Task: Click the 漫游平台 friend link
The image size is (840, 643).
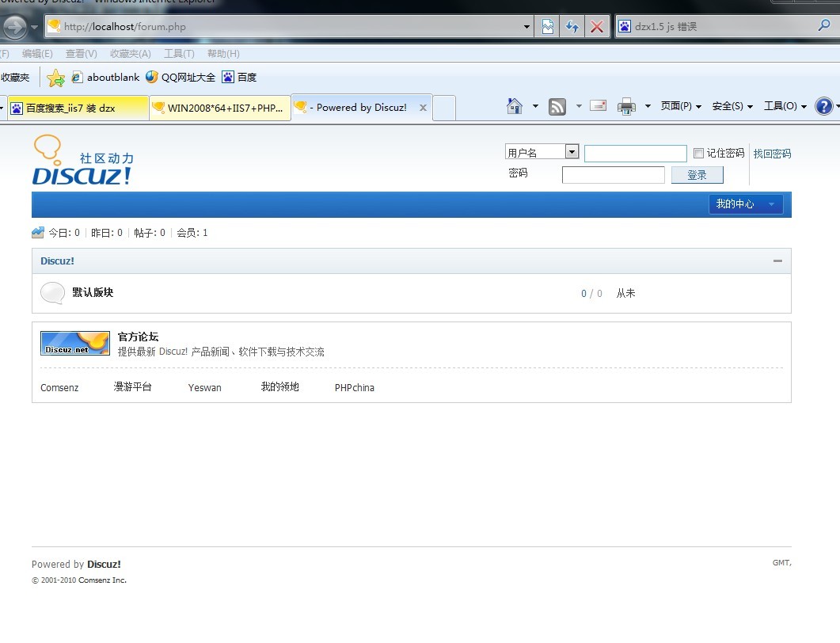Action: (x=132, y=387)
